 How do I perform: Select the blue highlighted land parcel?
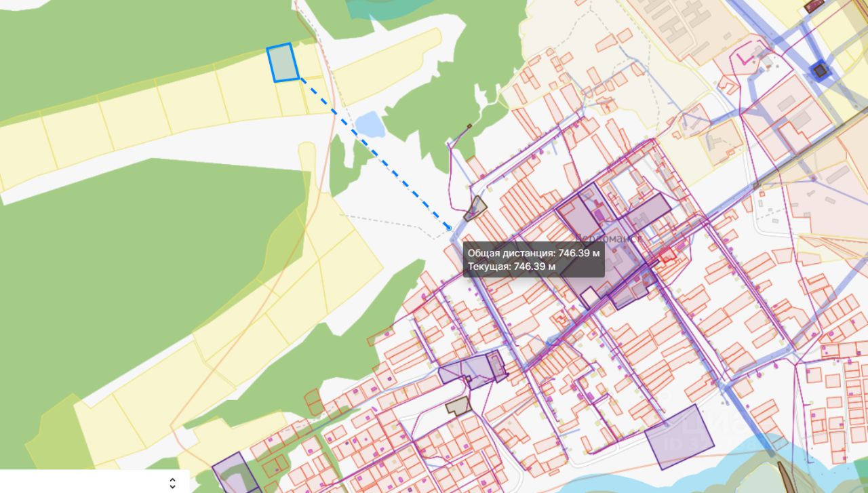283,62
